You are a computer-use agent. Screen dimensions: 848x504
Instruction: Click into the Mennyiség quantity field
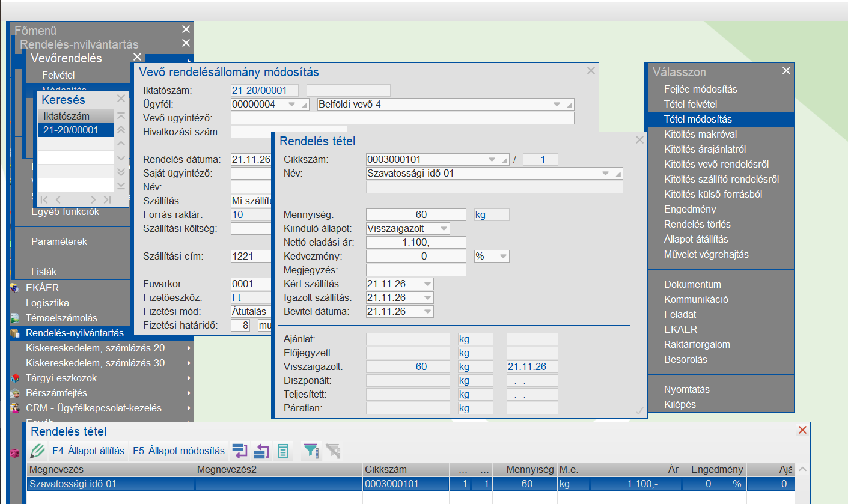pos(416,215)
